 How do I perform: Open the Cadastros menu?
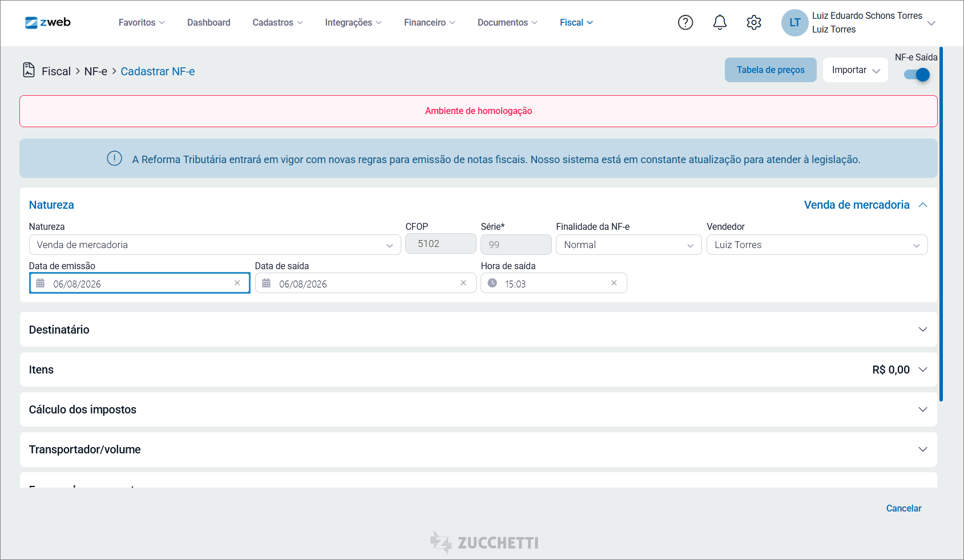click(x=277, y=22)
